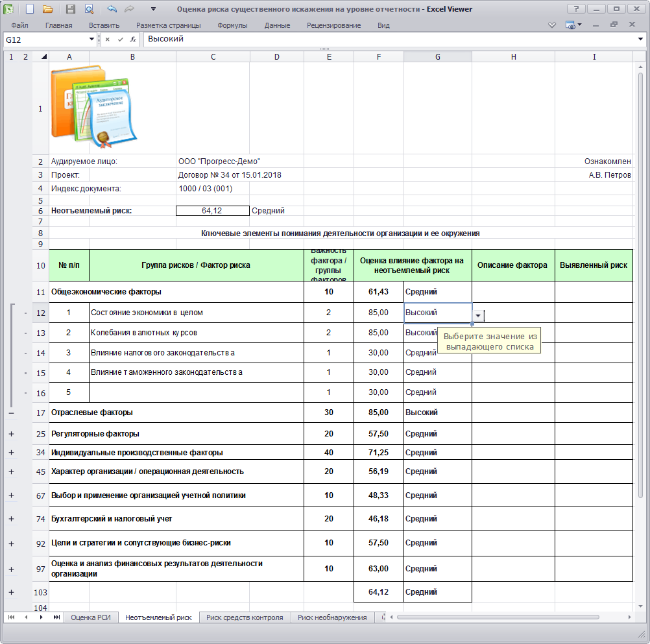
Task: Expand the formula bar with the right arrow
Action: coord(640,40)
